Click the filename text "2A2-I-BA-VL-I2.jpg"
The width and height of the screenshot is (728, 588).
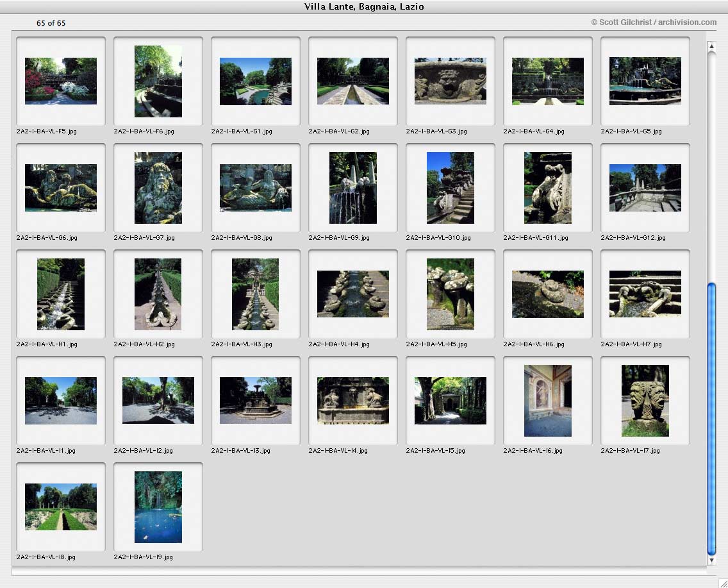tap(144, 451)
